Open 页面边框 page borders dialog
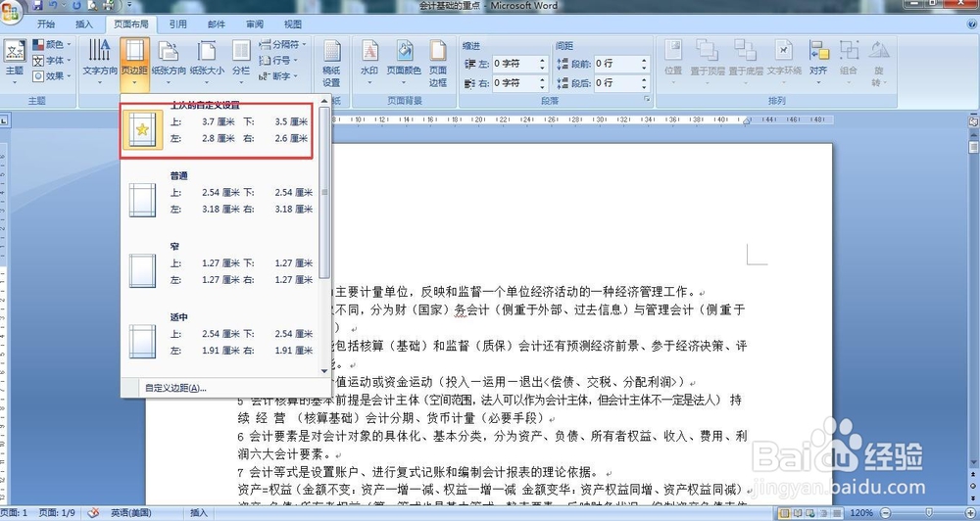980x521 pixels. point(438,64)
